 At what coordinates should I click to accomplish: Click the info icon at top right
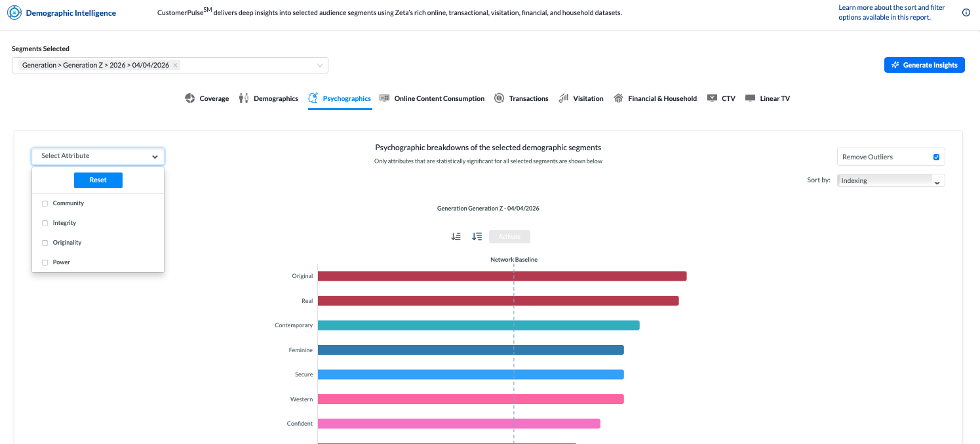966,12
